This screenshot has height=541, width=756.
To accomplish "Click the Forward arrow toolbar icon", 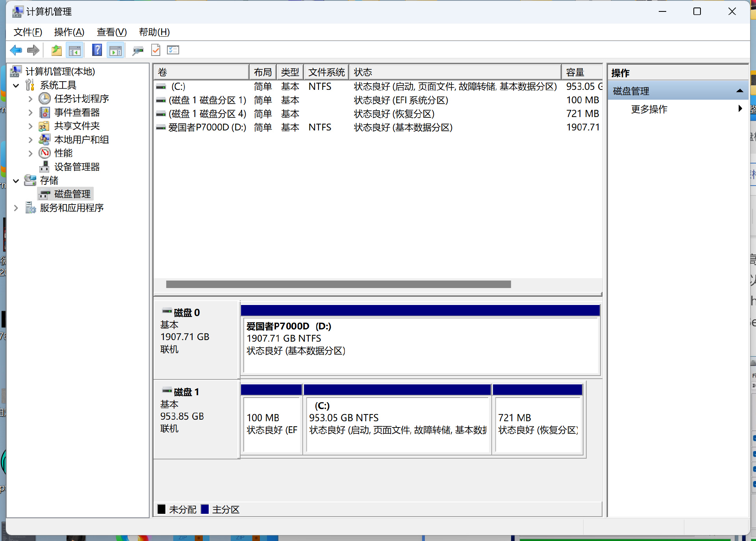I will pos(33,50).
